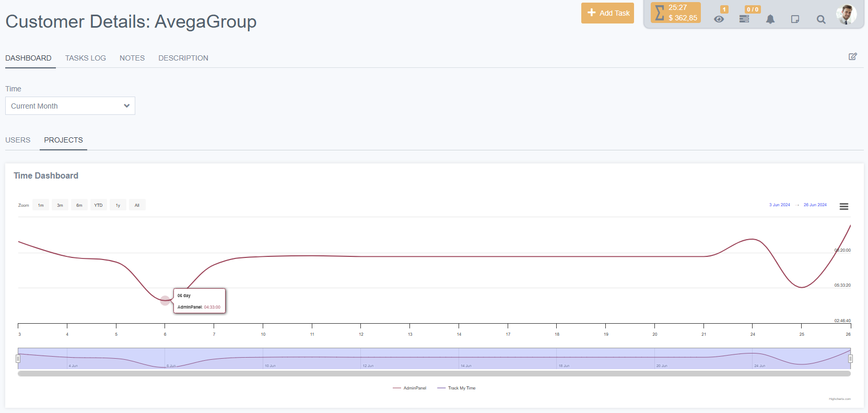Viewport: 868px width, 413px height.
Task: Select the 1m zoom range button
Action: (41, 205)
